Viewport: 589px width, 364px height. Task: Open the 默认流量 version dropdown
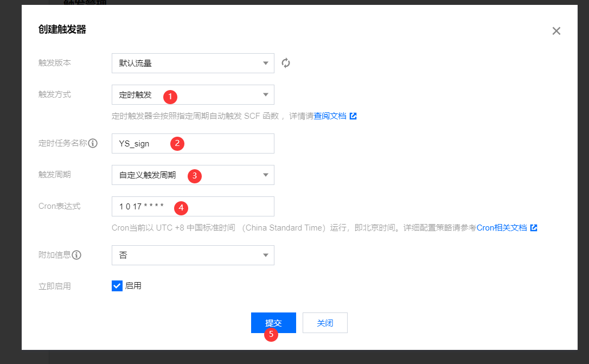tap(193, 63)
